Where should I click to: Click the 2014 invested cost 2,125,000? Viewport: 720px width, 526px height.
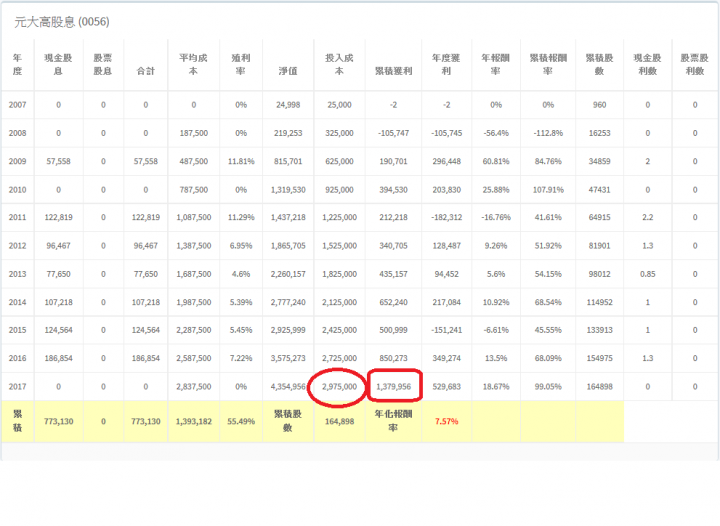tap(339, 302)
